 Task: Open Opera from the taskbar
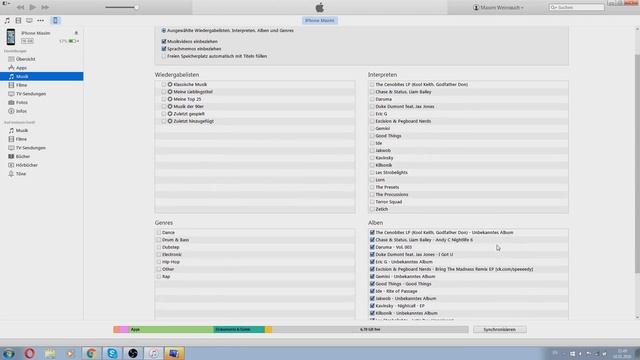coord(29,353)
